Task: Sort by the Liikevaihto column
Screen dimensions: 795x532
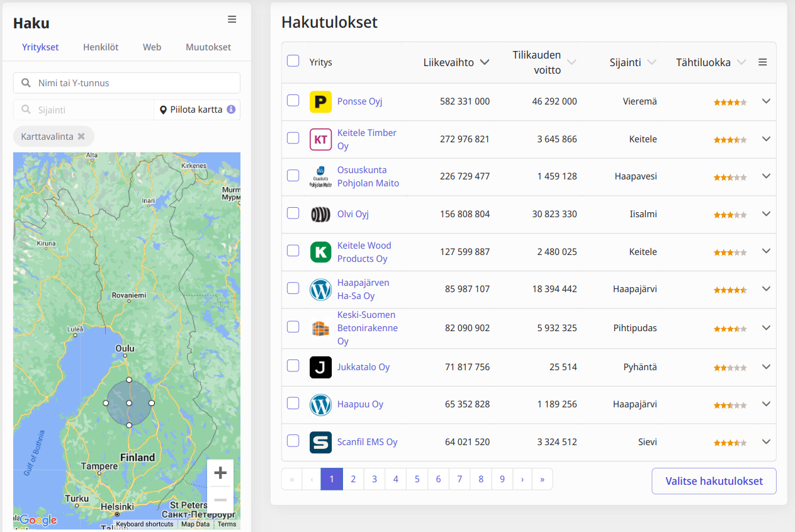Action: coord(456,62)
